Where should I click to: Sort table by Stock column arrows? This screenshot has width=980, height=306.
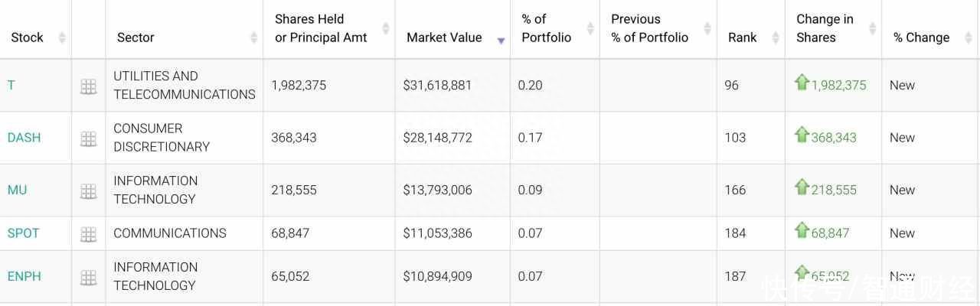click(62, 37)
